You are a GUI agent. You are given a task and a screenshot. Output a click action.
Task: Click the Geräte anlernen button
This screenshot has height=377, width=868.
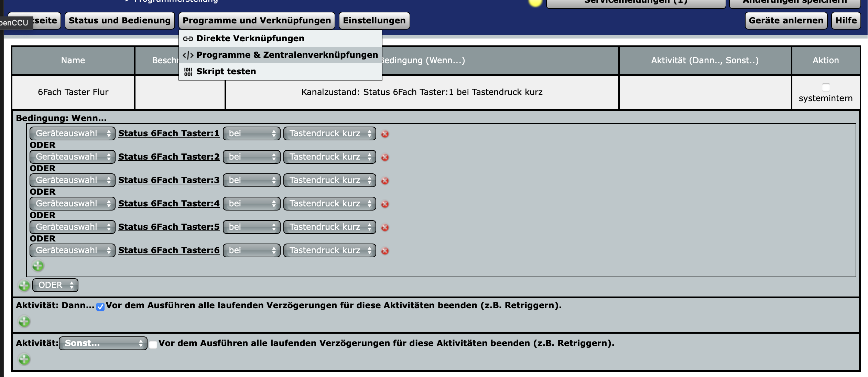click(785, 20)
